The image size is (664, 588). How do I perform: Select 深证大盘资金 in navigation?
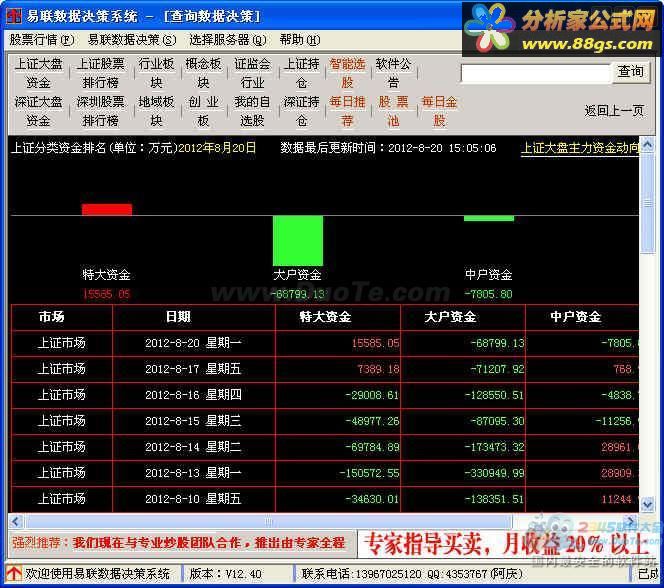pyautogui.click(x=38, y=111)
